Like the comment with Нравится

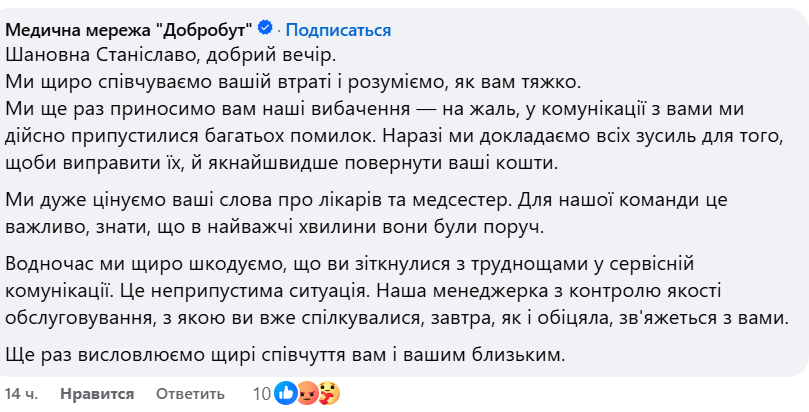97,394
